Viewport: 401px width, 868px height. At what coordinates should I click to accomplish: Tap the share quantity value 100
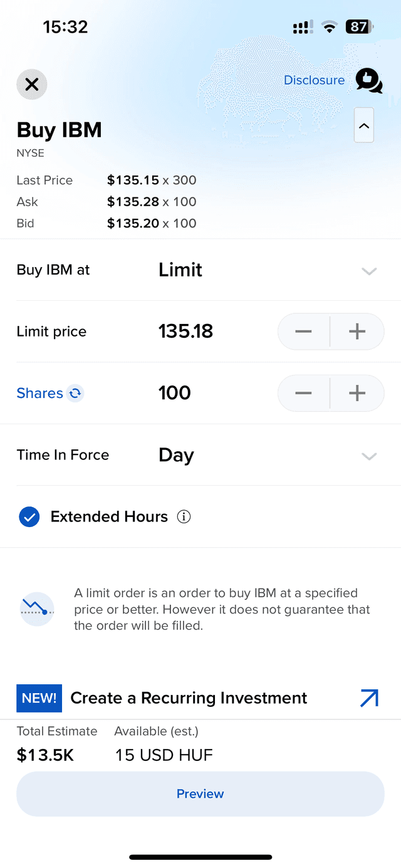174,393
